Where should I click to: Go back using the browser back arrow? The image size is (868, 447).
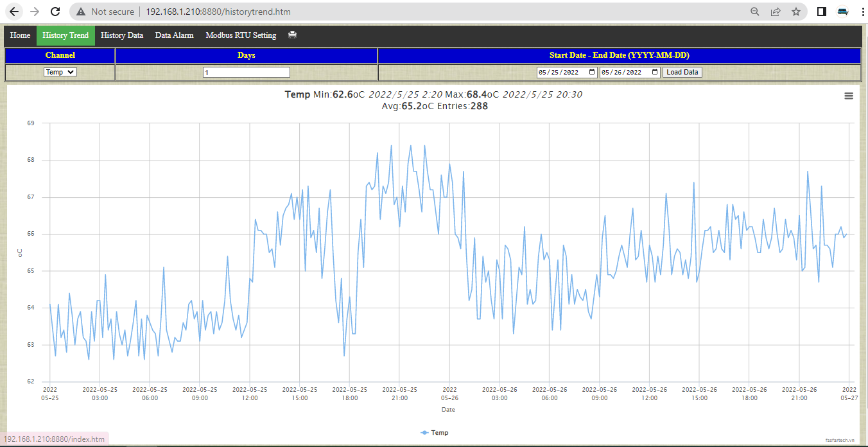pyautogui.click(x=14, y=12)
